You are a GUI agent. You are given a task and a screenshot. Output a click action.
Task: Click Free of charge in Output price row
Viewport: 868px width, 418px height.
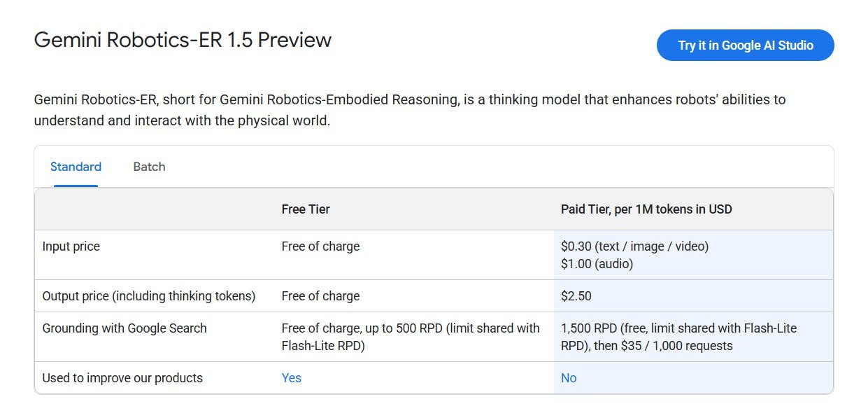(x=320, y=296)
